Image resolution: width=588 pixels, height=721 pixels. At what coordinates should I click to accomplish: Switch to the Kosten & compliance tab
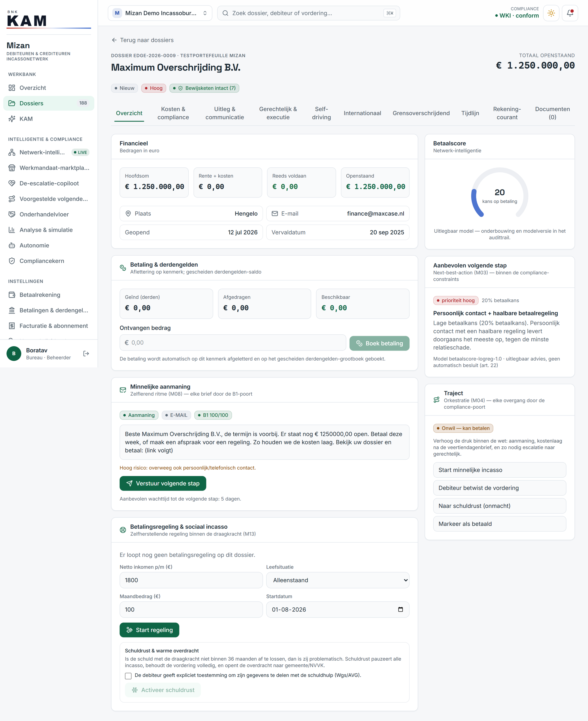pyautogui.click(x=173, y=113)
